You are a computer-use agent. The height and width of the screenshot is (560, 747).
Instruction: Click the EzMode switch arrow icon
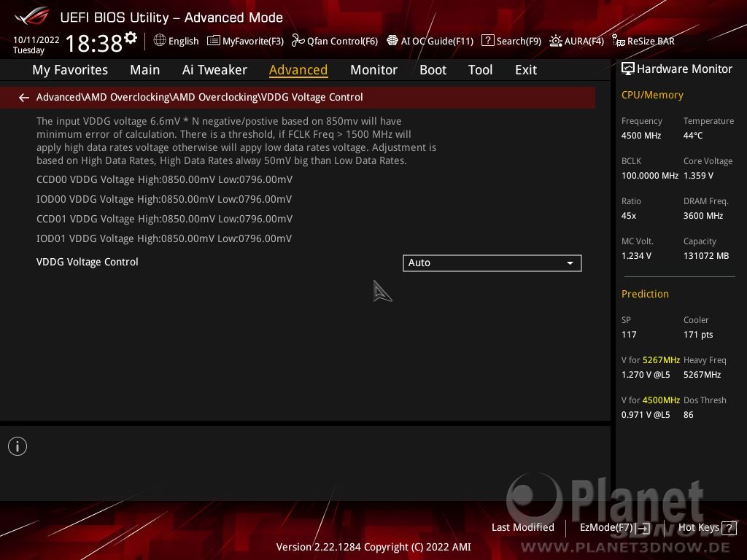(x=643, y=528)
